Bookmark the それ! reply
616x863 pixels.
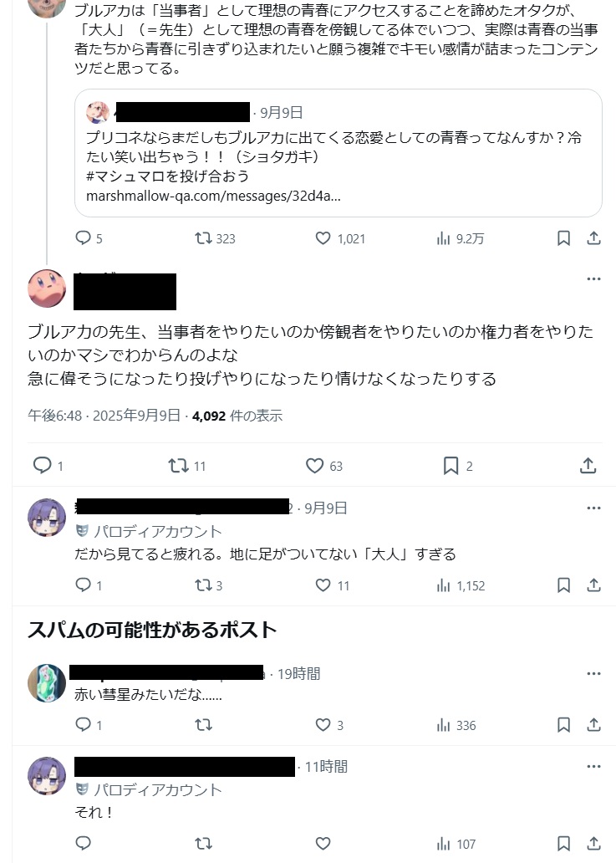click(x=563, y=843)
